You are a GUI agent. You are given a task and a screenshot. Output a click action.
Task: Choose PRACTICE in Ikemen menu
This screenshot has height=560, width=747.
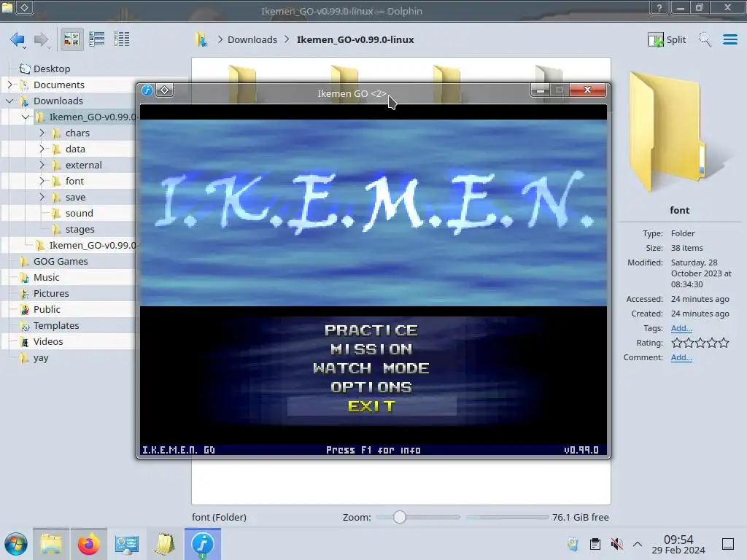[371, 330]
